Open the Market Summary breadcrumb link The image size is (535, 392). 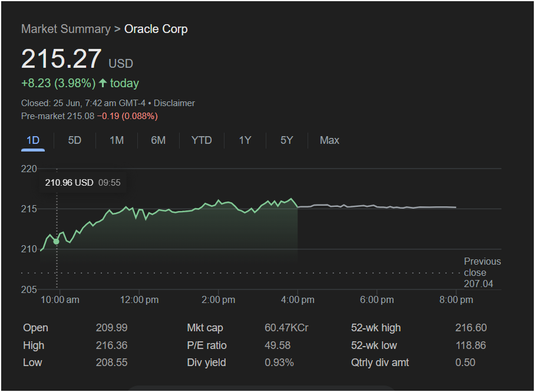(66, 29)
